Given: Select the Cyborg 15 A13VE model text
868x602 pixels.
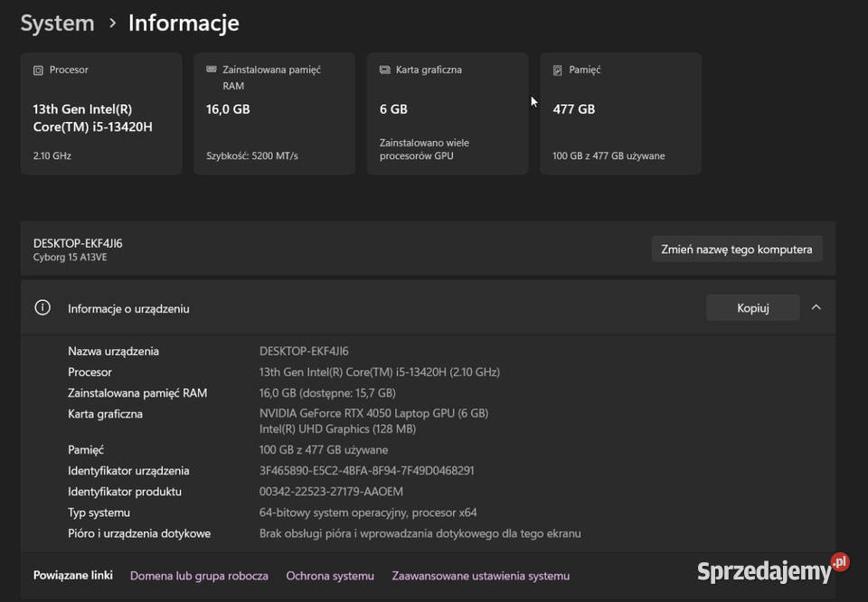Looking at the screenshot, I should [x=71, y=258].
